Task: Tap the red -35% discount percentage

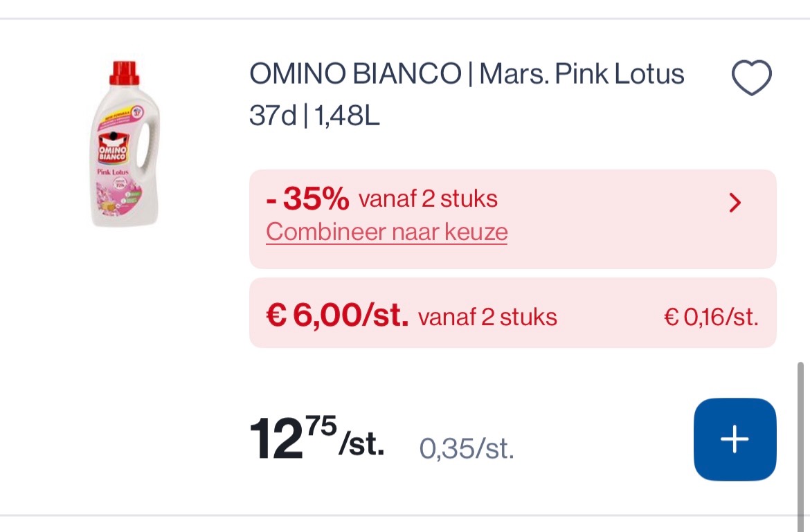Action: coord(307,198)
